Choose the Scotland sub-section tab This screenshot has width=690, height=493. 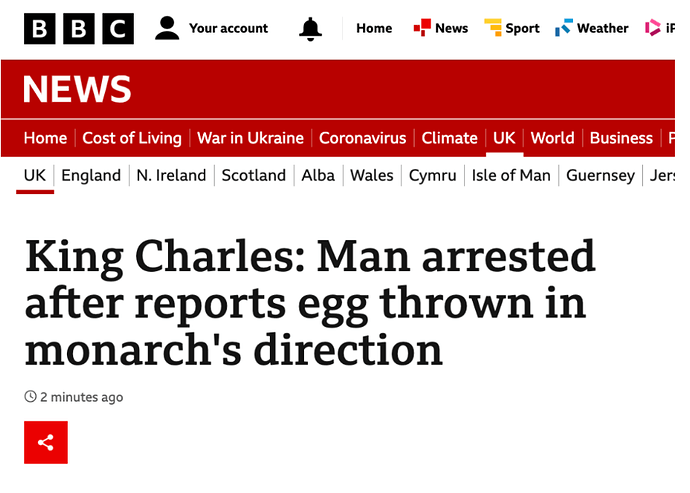[253, 176]
